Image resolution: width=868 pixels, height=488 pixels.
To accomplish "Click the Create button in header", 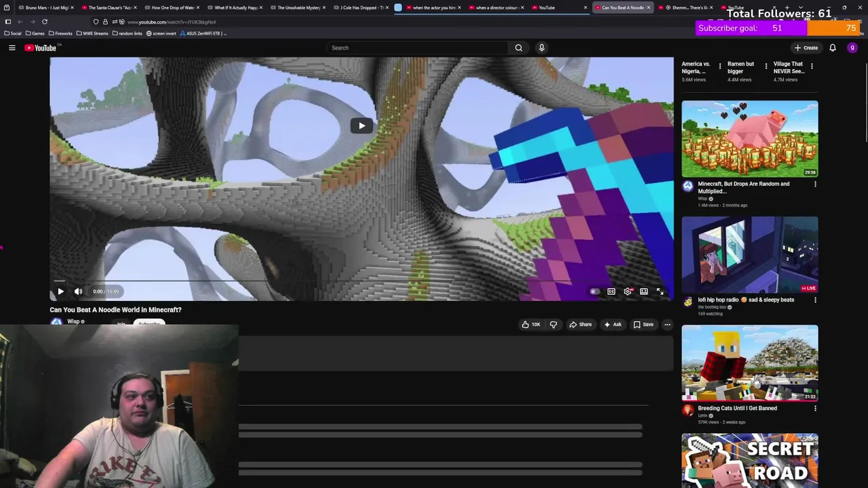I will tap(806, 47).
